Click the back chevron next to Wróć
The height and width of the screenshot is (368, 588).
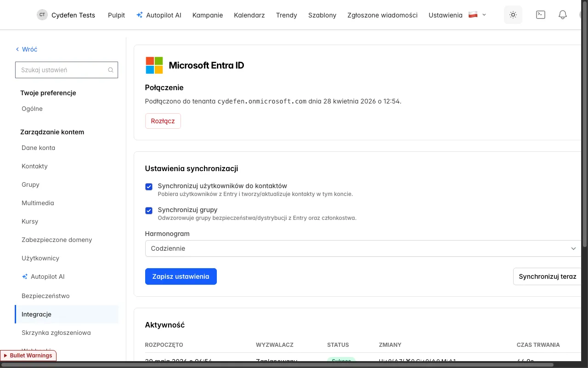[x=17, y=49]
